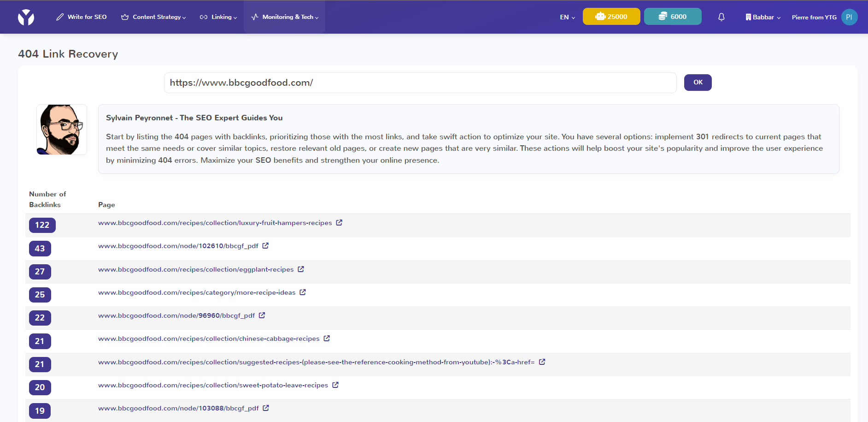
Task: Open node/102610/bbcgf_pdf link
Action: point(178,246)
